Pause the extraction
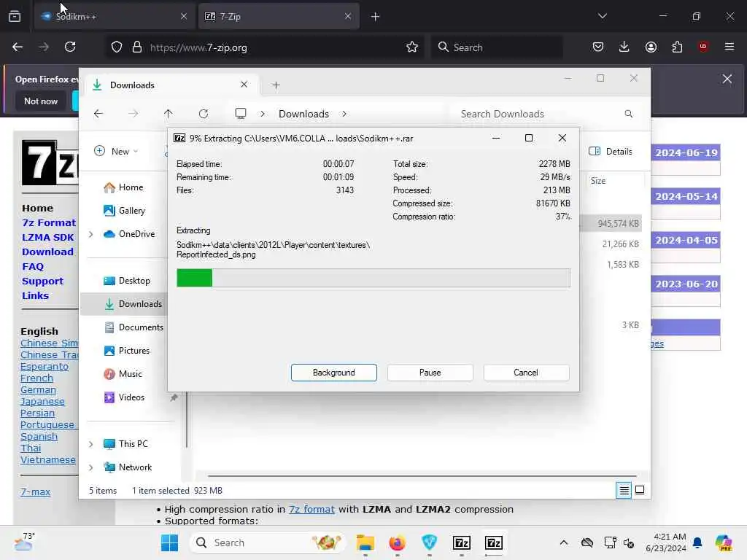 (430, 373)
